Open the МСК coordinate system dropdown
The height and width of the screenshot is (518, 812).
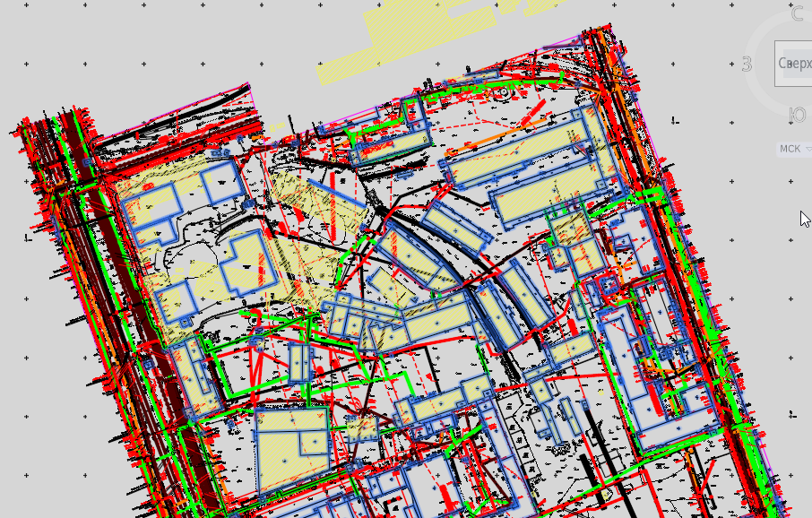point(794,149)
